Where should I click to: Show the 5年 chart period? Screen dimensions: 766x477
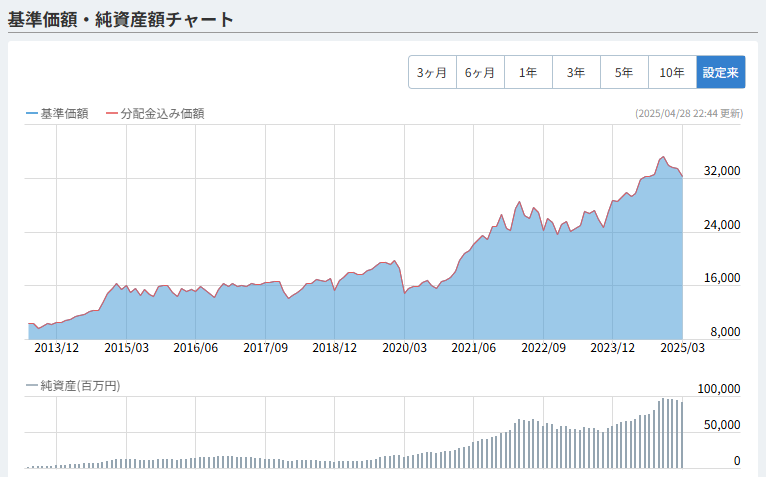[x=624, y=72]
